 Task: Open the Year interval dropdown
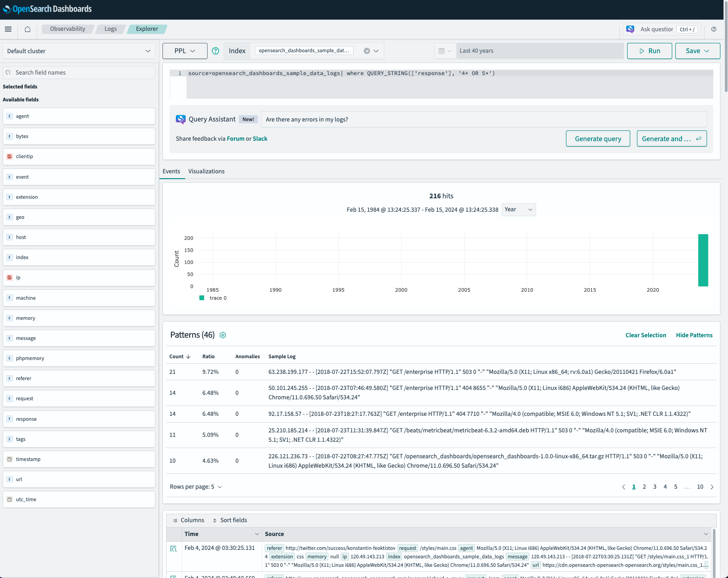coord(518,209)
